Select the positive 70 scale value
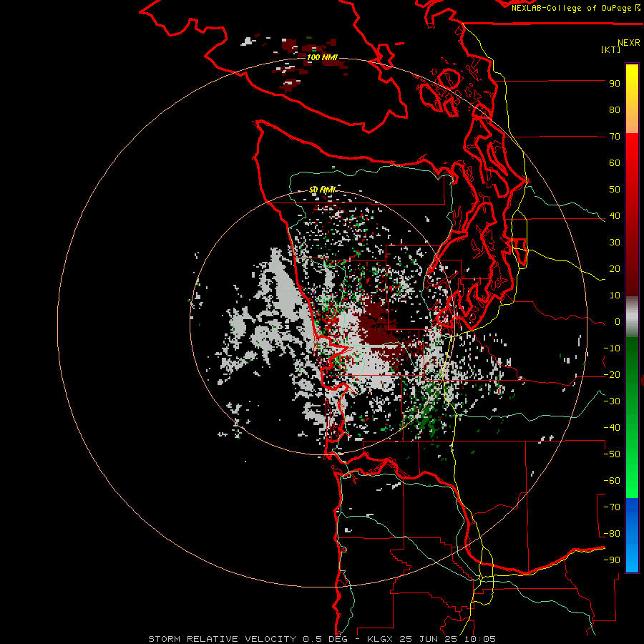The width and height of the screenshot is (644, 644). click(x=615, y=137)
